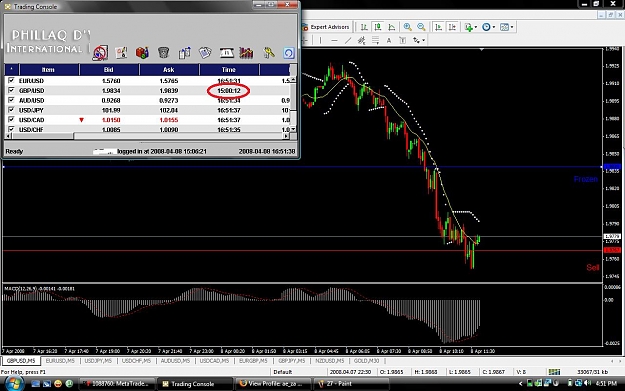Click the blue documents icon in Trading Console
This screenshot has width=625, height=391.
point(185,53)
